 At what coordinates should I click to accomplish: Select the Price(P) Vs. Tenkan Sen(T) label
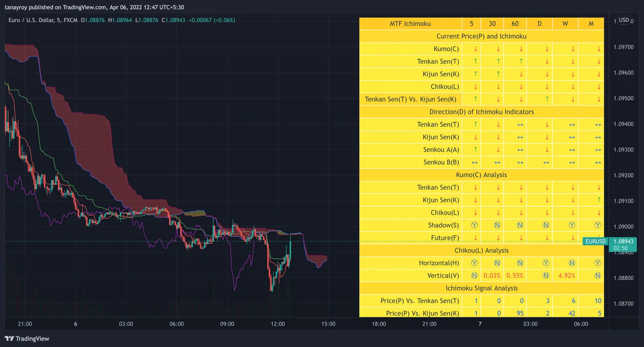[x=420, y=301]
